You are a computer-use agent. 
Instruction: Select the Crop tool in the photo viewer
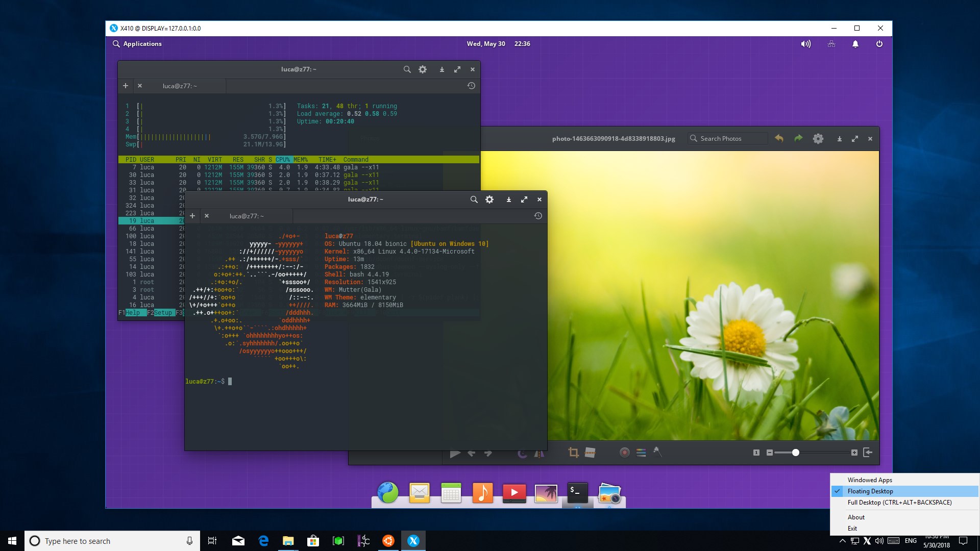tap(574, 453)
